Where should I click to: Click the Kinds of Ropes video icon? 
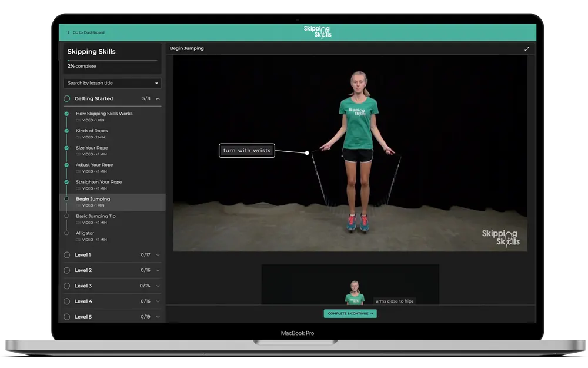pyautogui.click(x=78, y=137)
